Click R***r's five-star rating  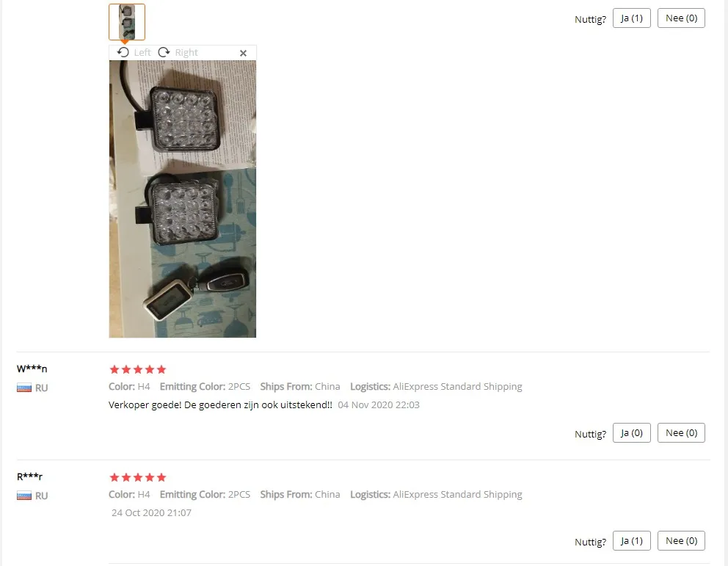[137, 477]
